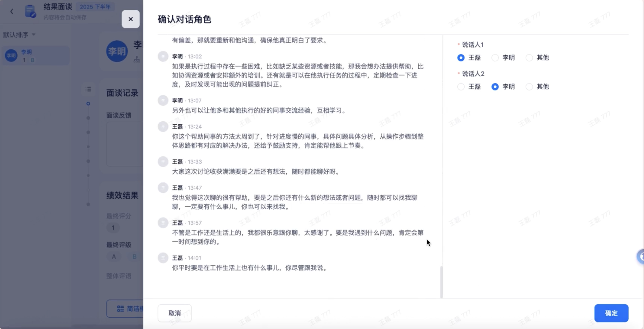Click the org chart icon under 李明's name

click(x=137, y=59)
